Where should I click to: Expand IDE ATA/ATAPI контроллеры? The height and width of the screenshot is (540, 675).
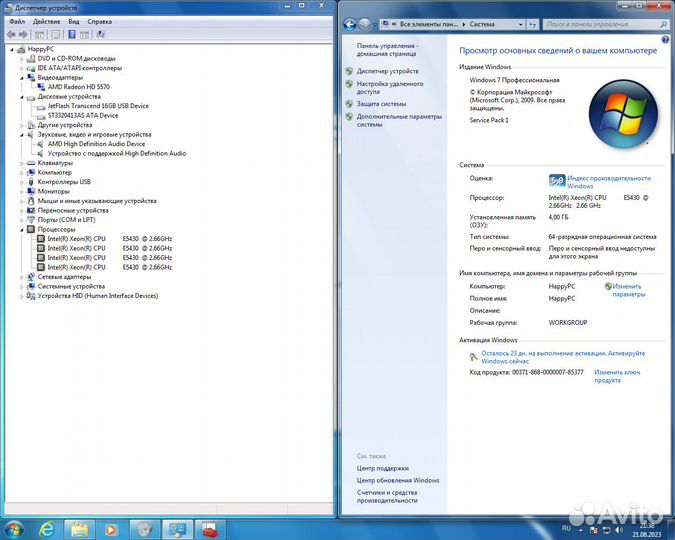point(22,68)
